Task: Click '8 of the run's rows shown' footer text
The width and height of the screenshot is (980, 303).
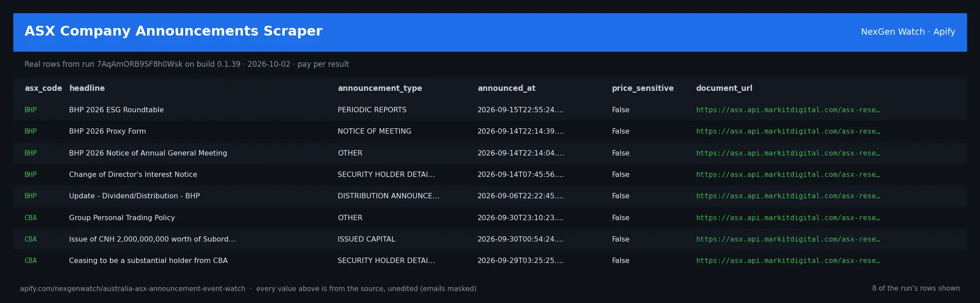Action: (x=916, y=289)
